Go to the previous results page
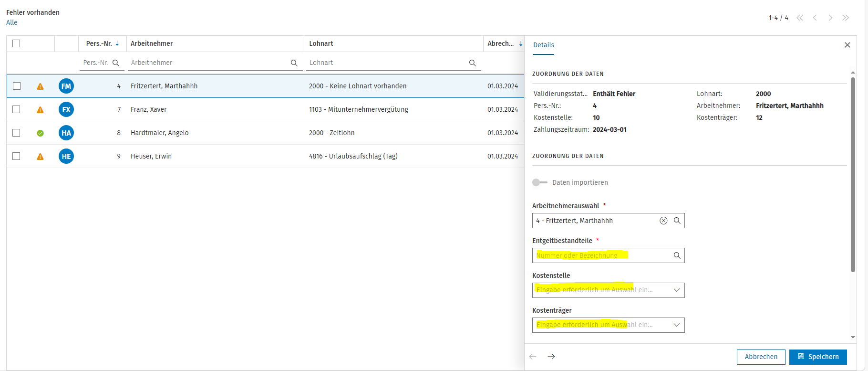 pyautogui.click(x=815, y=18)
